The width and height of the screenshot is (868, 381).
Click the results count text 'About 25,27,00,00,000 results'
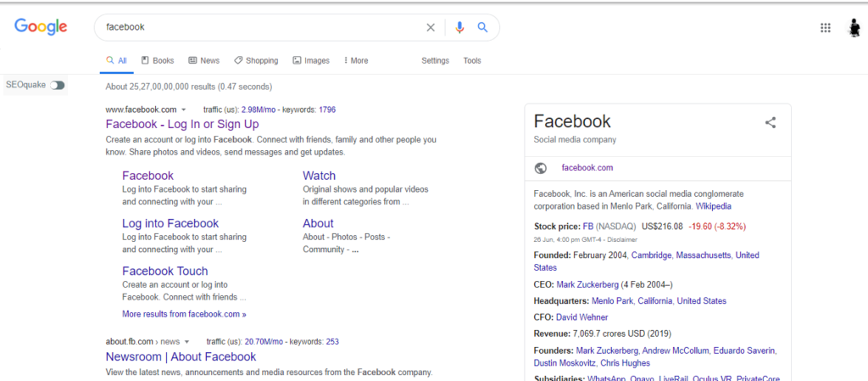(160, 87)
